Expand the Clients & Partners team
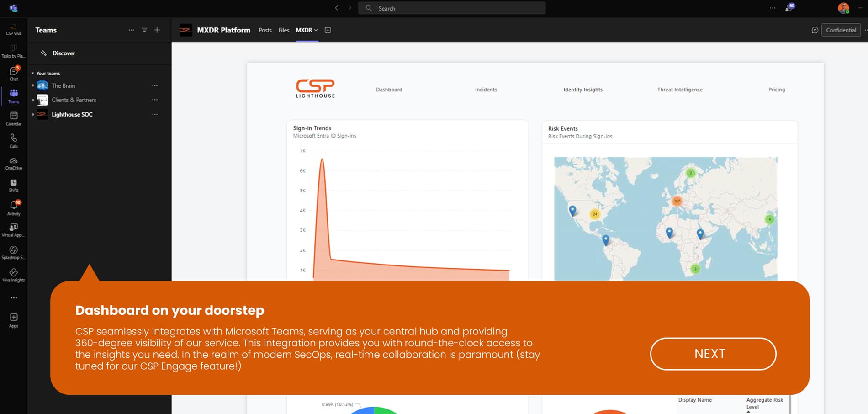 point(33,100)
